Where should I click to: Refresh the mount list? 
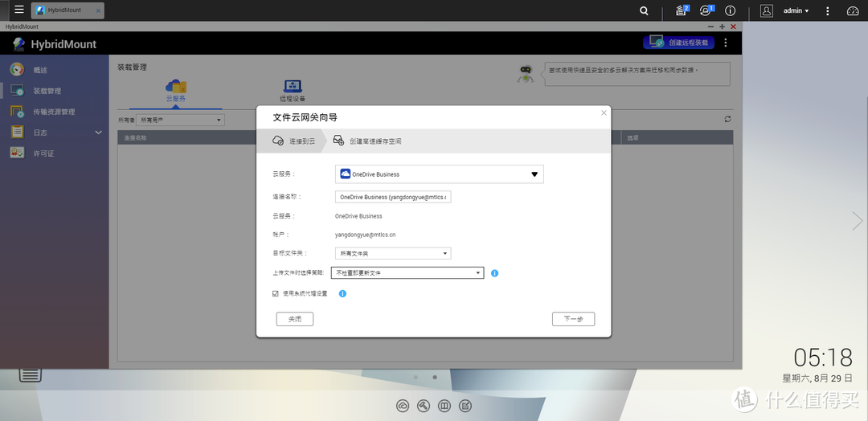(x=727, y=119)
